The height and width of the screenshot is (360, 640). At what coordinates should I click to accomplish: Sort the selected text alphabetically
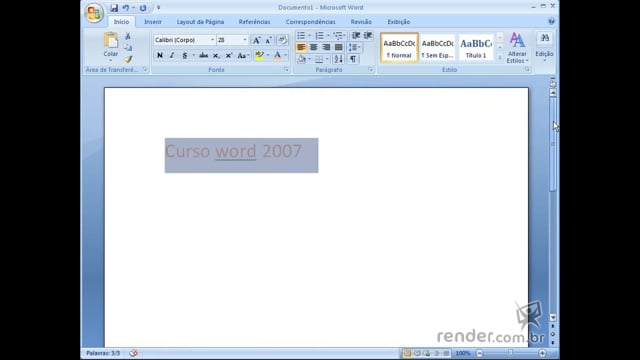[338, 59]
